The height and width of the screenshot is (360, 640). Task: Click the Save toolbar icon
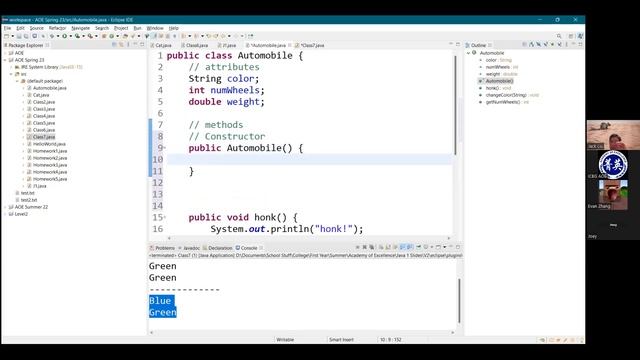coord(19,36)
